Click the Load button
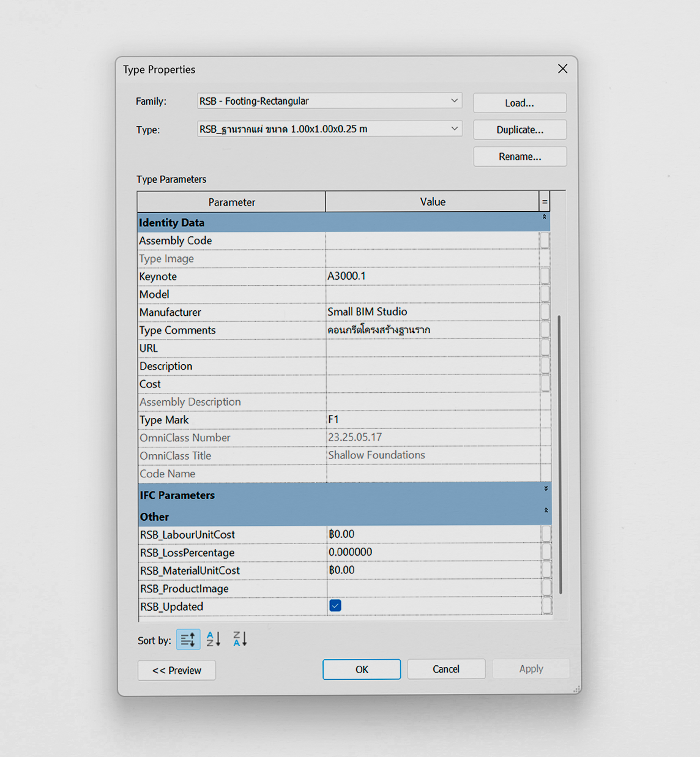The image size is (700, 757). coord(519,102)
